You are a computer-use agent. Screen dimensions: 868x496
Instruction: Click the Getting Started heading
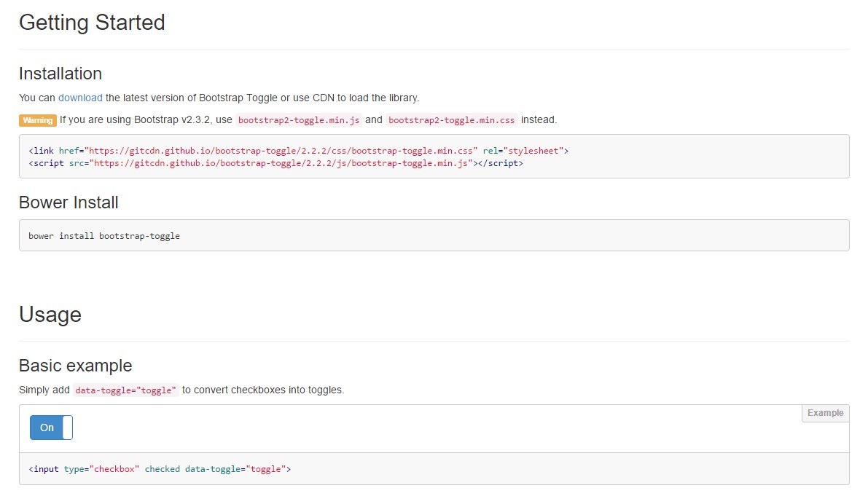92,23
